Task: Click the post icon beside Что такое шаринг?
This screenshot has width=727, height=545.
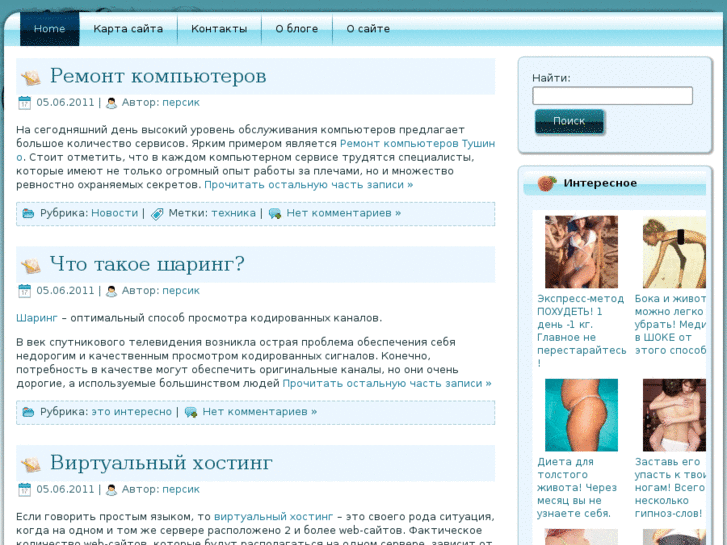Action: [31, 266]
